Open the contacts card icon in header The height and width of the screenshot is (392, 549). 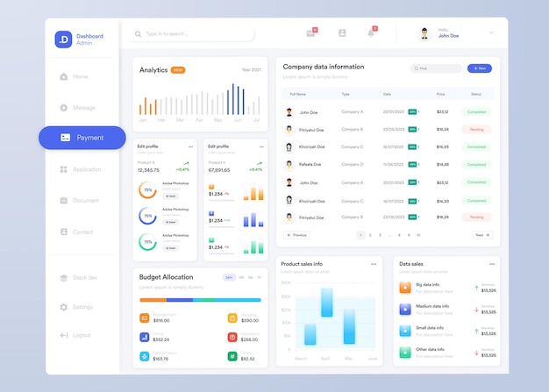click(x=342, y=33)
